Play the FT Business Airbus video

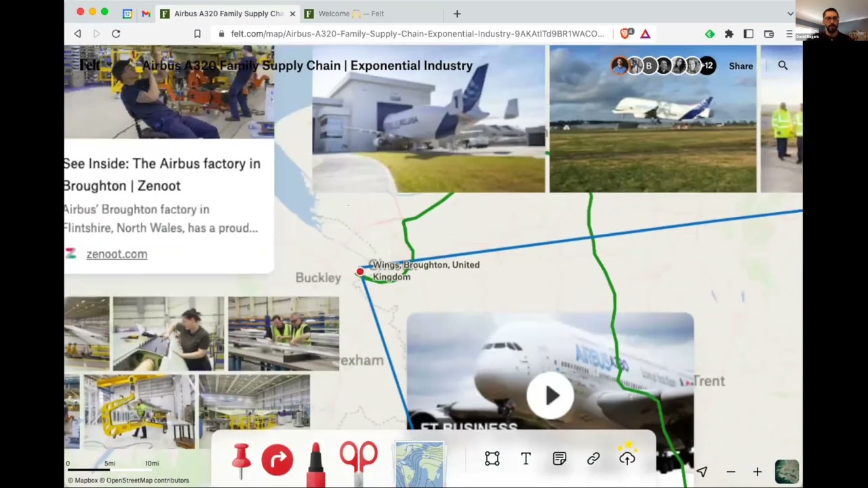click(x=550, y=396)
